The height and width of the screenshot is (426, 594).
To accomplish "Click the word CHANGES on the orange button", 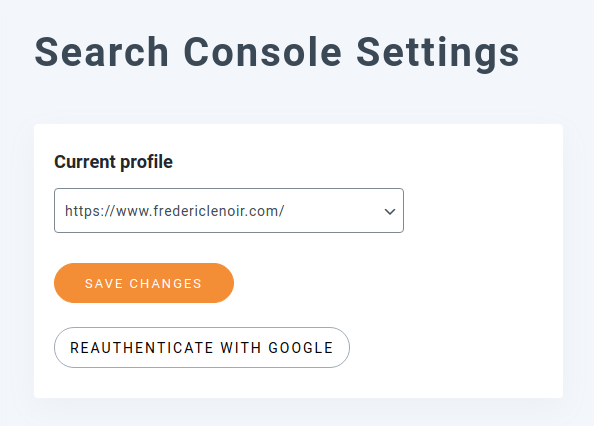I will point(166,283).
